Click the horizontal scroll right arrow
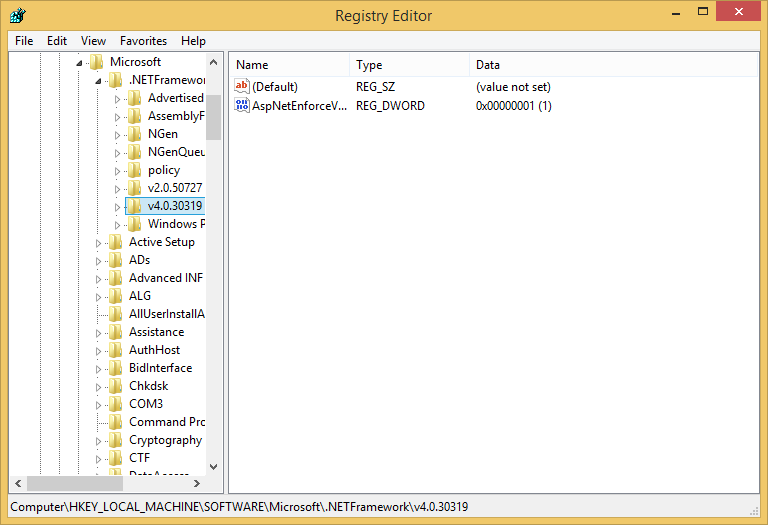This screenshot has width=768, height=525. 196,483
